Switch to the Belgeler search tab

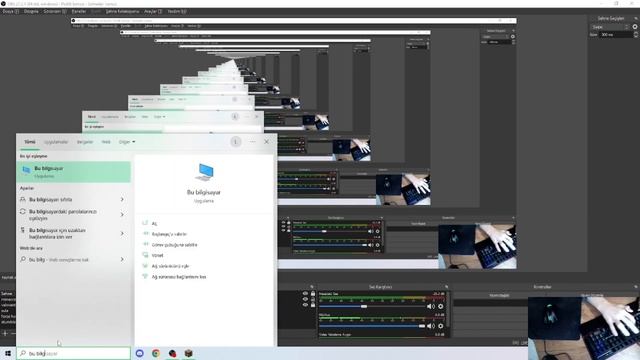[85, 142]
